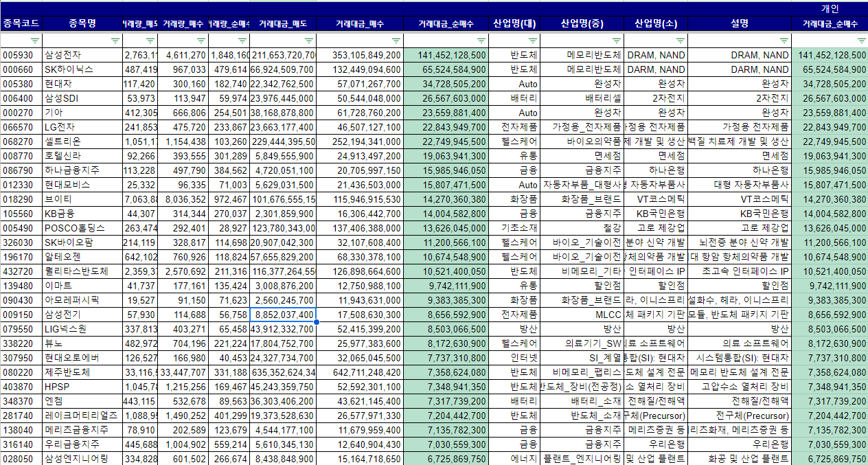Click the 뇌전증 분야 신약 개발 description cell

(740, 242)
